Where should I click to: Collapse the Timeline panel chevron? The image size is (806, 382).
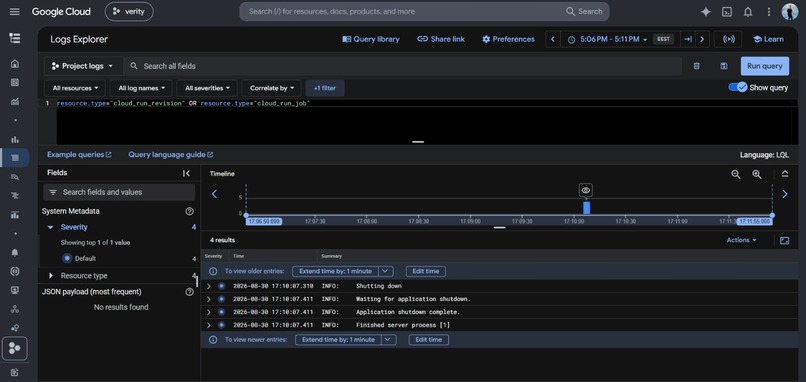(784, 174)
